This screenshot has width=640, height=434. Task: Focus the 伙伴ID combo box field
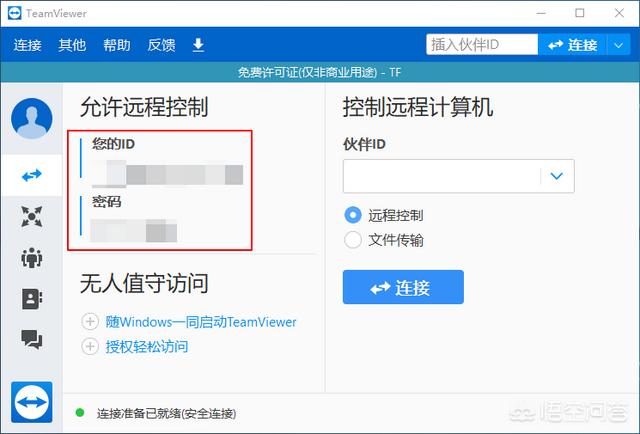(459, 176)
